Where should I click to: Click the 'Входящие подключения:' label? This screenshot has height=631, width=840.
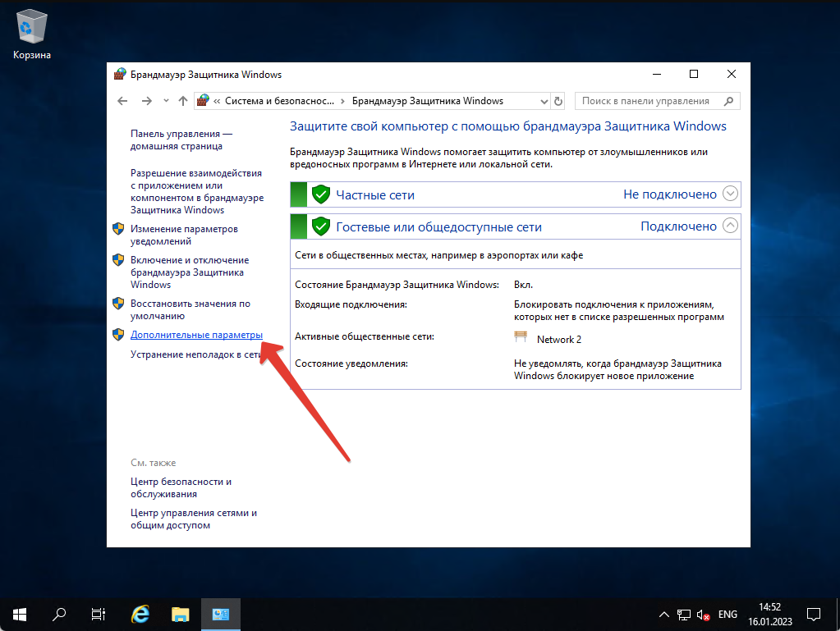point(351,304)
